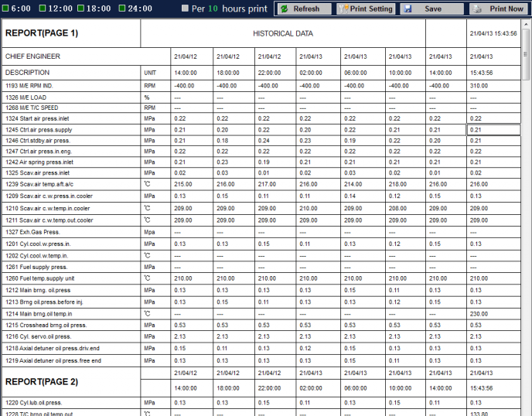Image resolution: width=532 pixels, height=416 pixels.
Task: Click the printer icon on Print Now
Action: [x=477, y=9]
